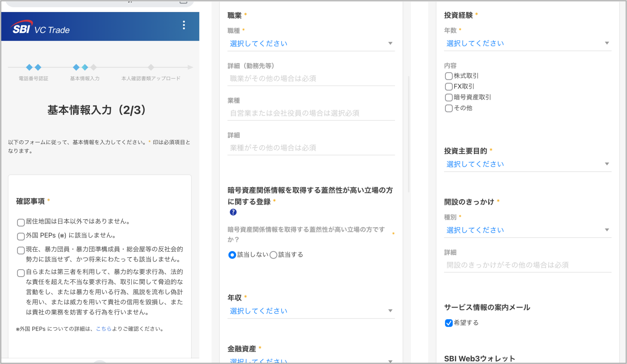Select the 該当する radio option
627x364 pixels.
[x=274, y=255]
